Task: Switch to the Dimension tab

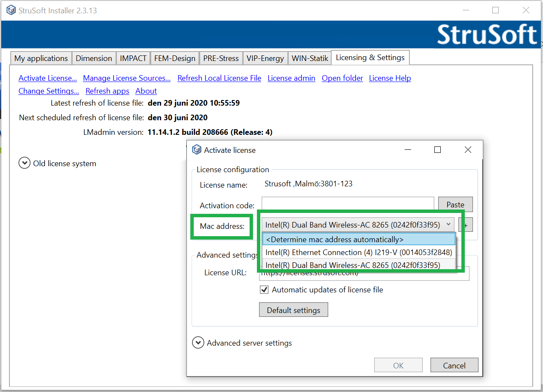Action: (94, 58)
